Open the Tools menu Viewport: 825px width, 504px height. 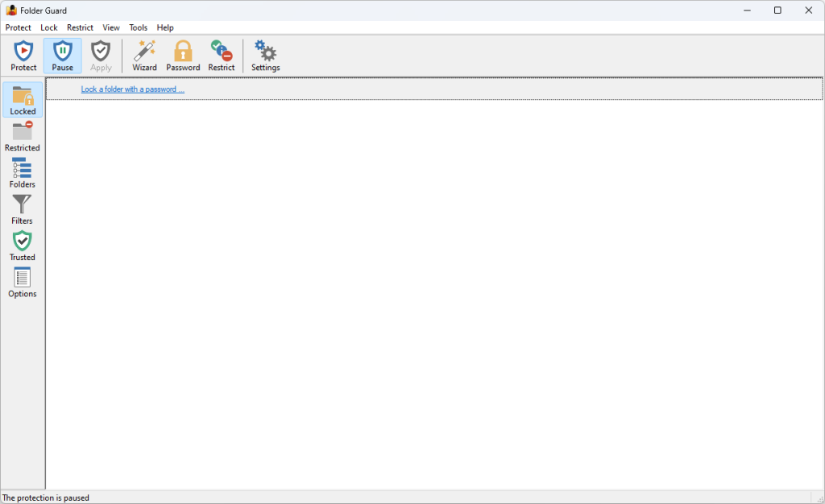pyautogui.click(x=138, y=27)
